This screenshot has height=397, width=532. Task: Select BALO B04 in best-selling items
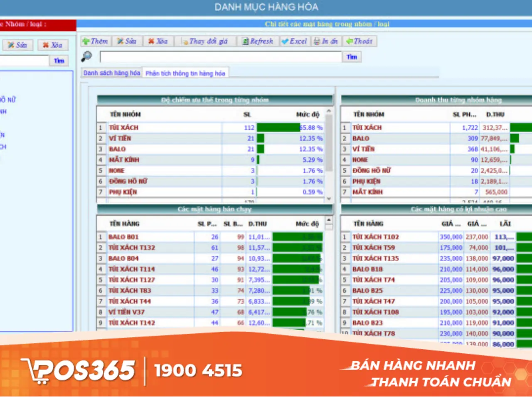(x=210, y=258)
